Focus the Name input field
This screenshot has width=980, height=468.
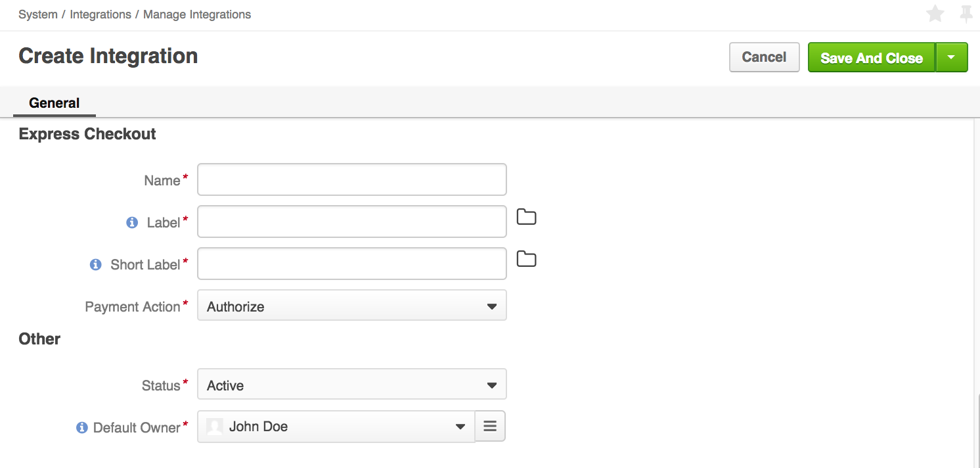pos(351,179)
